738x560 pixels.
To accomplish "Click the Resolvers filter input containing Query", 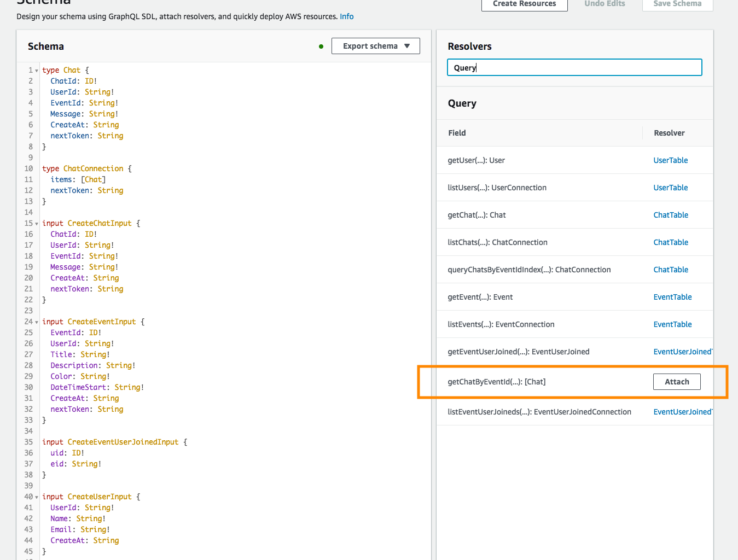I will click(x=574, y=67).
